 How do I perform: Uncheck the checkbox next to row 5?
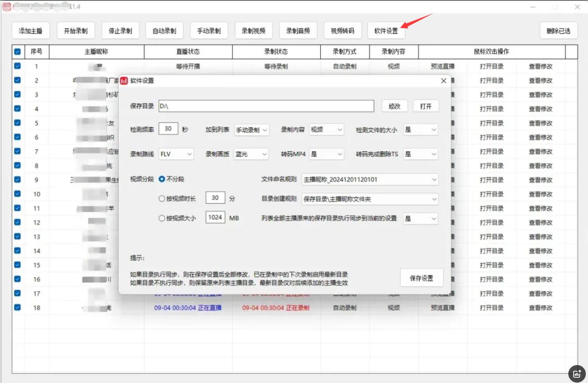coord(17,123)
